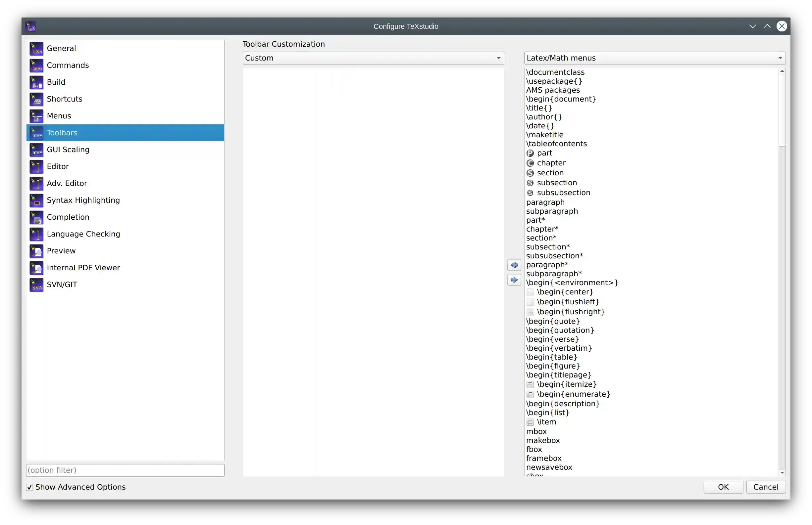Click inside the option filter field
This screenshot has height=525, width=812.
pos(125,470)
